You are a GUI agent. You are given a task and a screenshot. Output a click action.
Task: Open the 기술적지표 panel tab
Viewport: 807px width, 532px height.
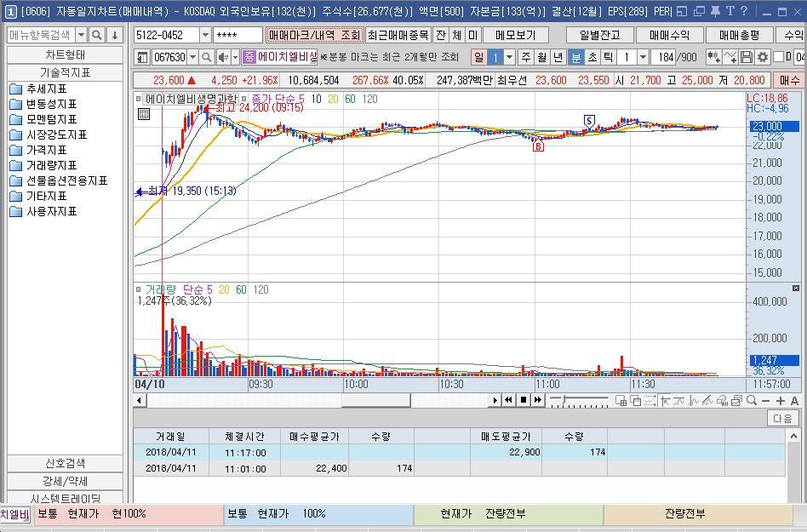(x=65, y=72)
